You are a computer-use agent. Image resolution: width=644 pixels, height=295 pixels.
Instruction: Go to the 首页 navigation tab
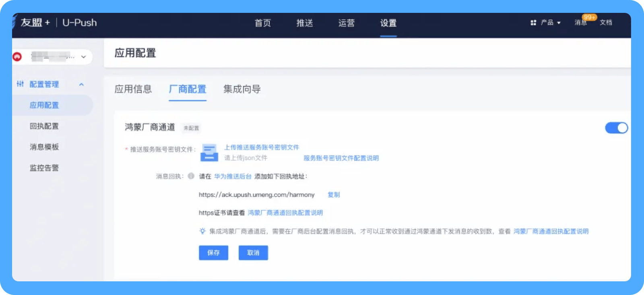click(263, 23)
